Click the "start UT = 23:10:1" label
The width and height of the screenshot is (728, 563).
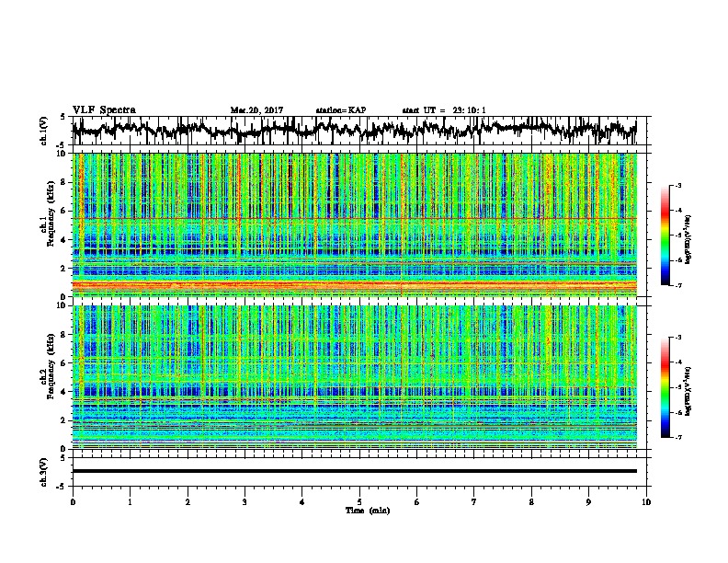pos(444,110)
